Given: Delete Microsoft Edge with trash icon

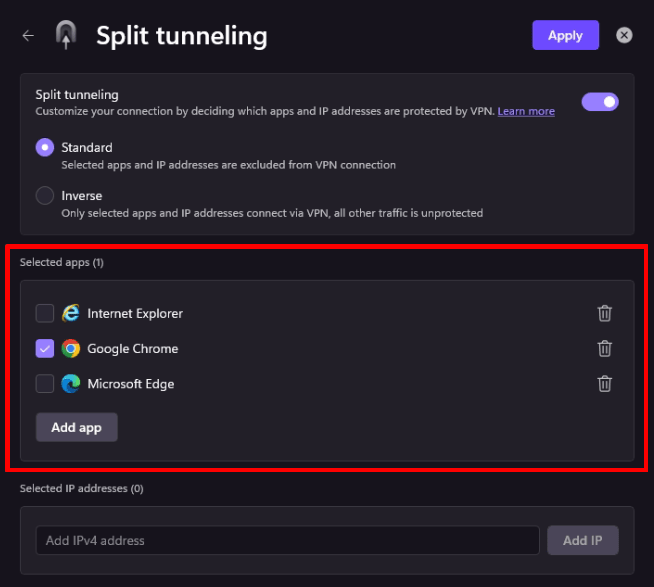Looking at the screenshot, I should [604, 383].
